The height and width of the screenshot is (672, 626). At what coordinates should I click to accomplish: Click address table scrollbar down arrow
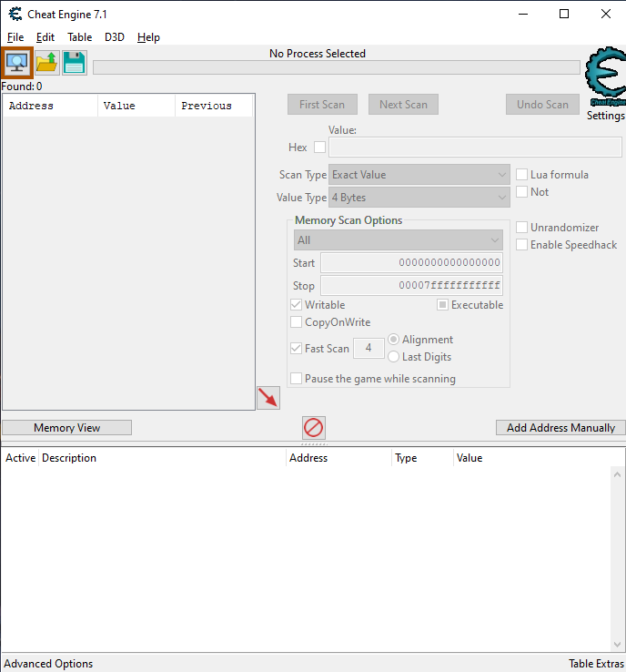click(617, 644)
